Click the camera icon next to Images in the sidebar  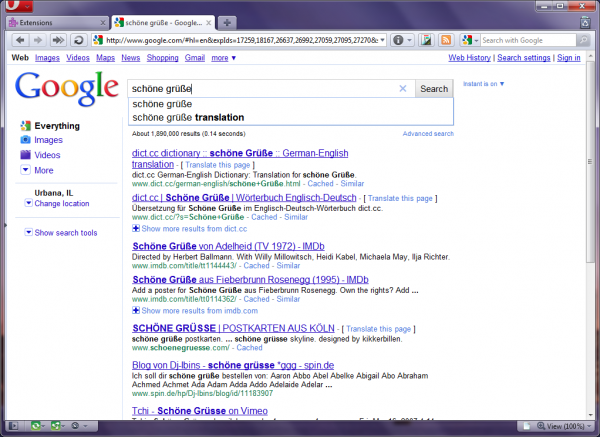tap(25, 140)
